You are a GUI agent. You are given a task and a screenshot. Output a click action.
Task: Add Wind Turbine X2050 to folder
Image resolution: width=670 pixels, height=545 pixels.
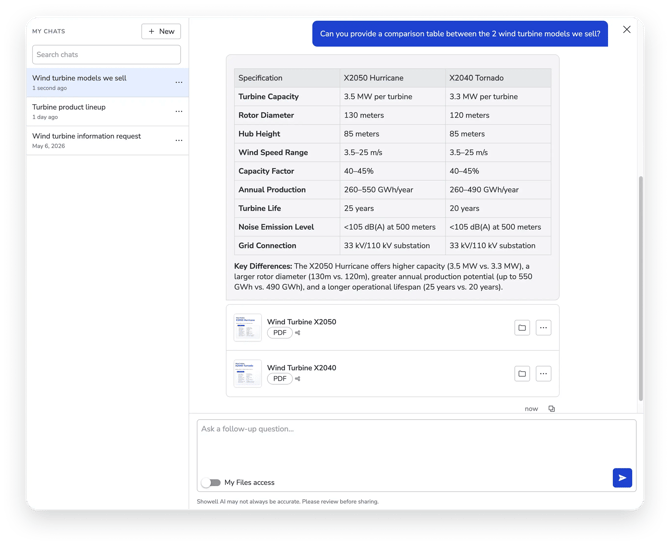click(x=522, y=328)
